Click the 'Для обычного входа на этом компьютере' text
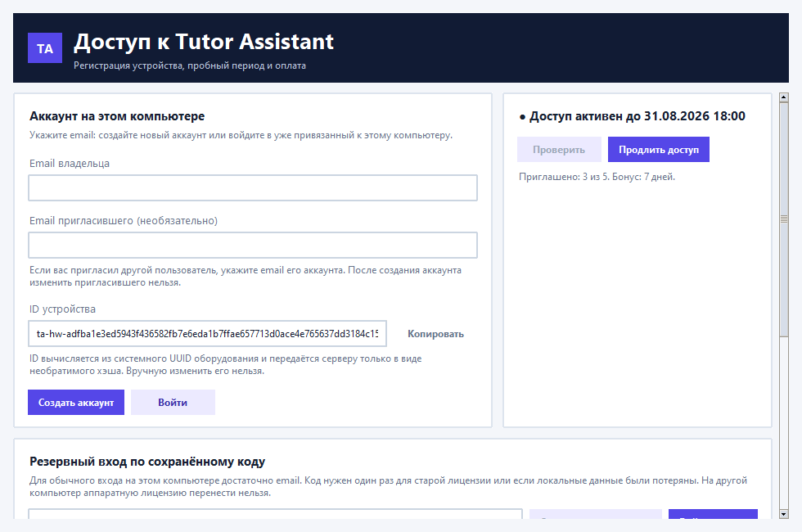The height and width of the screenshot is (532, 802). (388, 486)
